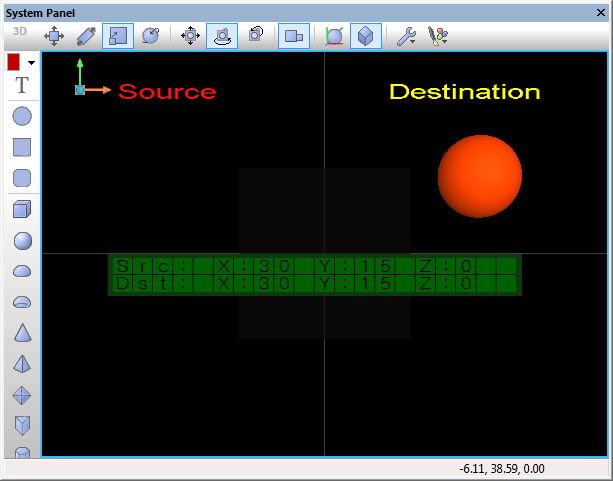Select the flat circle shape tool
Viewport: 613px width, 481px height.
(x=22, y=116)
